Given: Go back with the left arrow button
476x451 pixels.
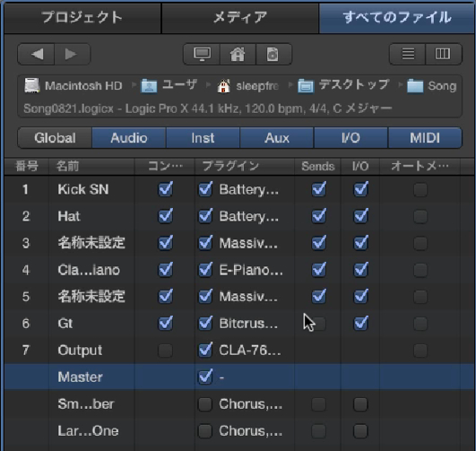Looking at the screenshot, I should (x=36, y=55).
